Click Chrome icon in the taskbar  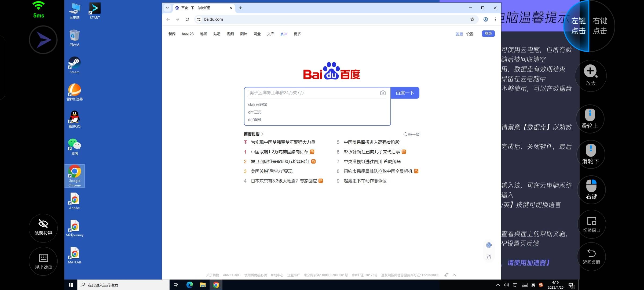point(216,285)
